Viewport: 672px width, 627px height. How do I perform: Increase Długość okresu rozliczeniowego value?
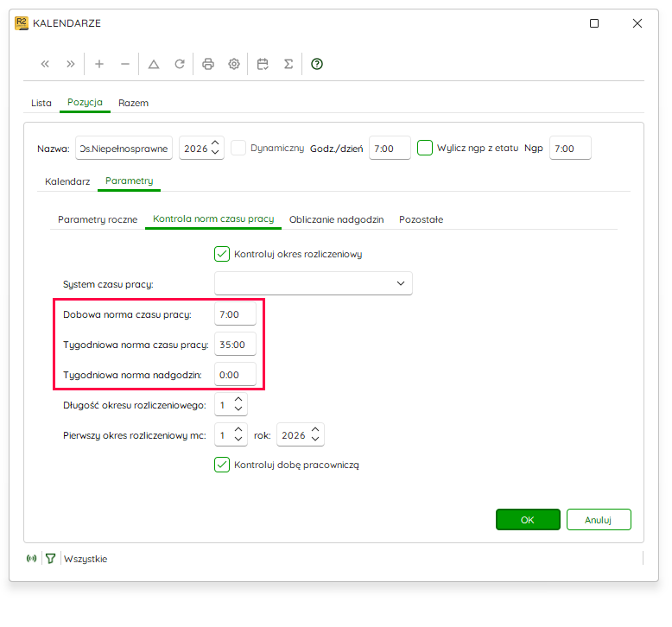pos(238,399)
